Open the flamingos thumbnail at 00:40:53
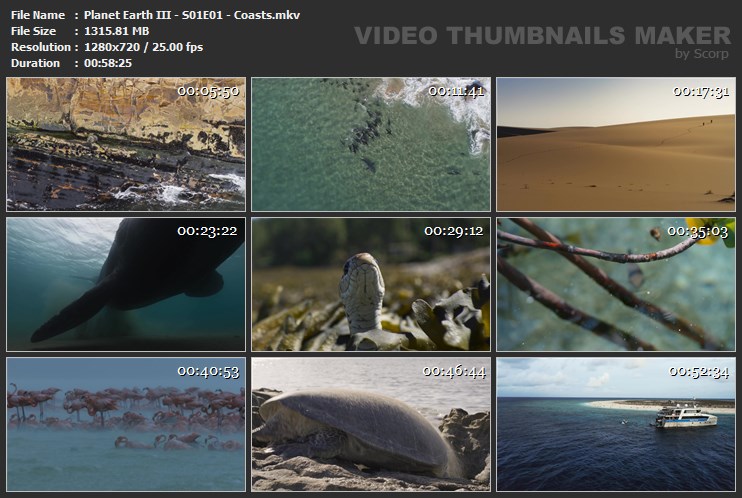742x498 pixels. [126, 425]
